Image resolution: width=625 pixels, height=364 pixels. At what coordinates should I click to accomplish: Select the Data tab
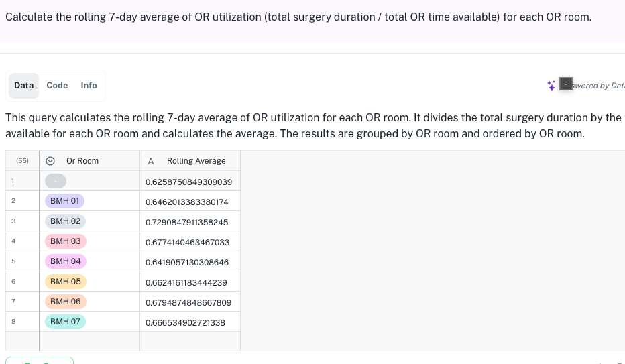[24, 86]
